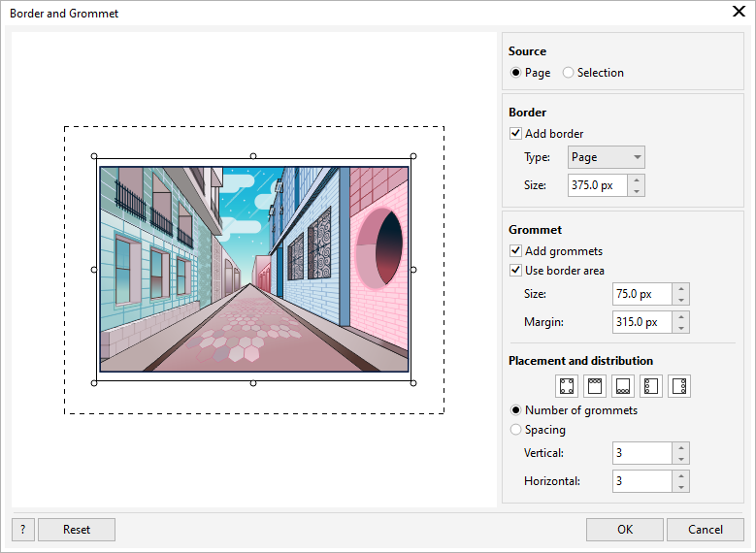756x553 pixels.
Task: Open the border Type dropdown
Action: coord(607,157)
